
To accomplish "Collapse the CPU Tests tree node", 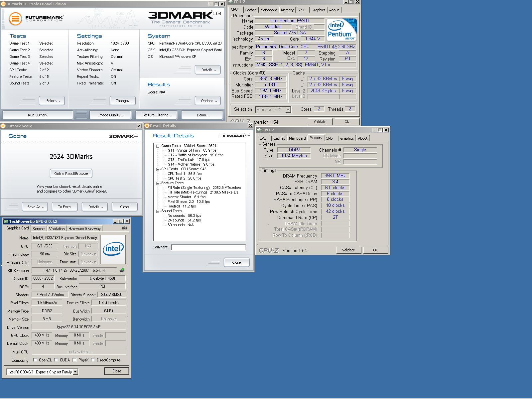I will [x=158, y=169].
